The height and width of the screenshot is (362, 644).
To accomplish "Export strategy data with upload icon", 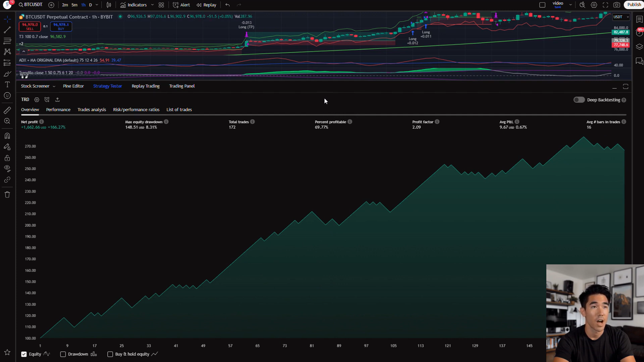I will (x=57, y=100).
